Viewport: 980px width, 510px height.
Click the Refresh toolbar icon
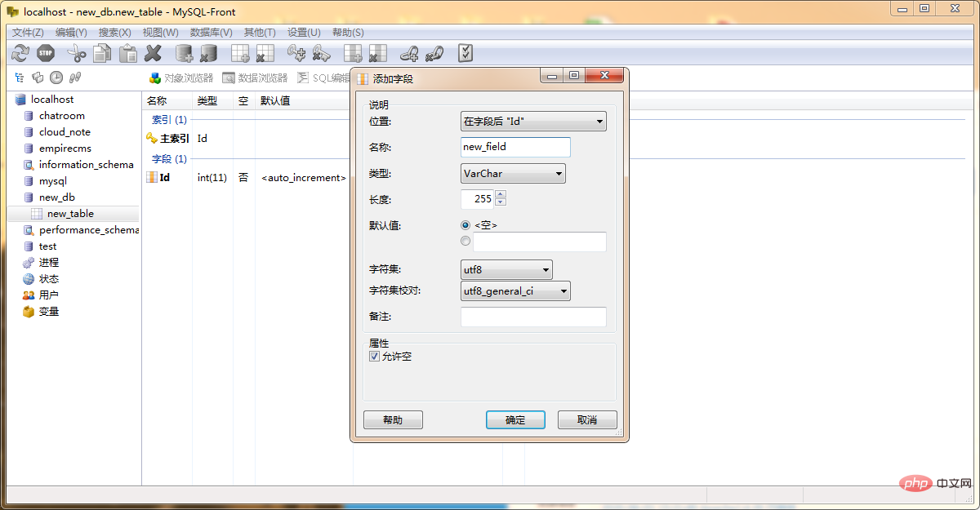tap(20, 54)
